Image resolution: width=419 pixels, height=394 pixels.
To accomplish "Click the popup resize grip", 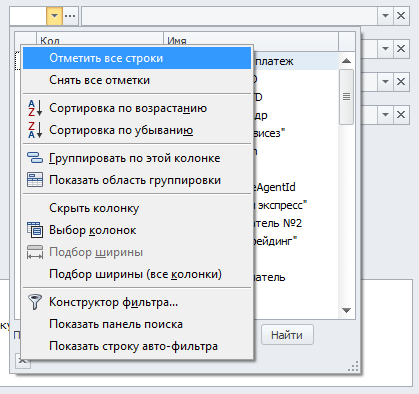I will [x=353, y=366].
